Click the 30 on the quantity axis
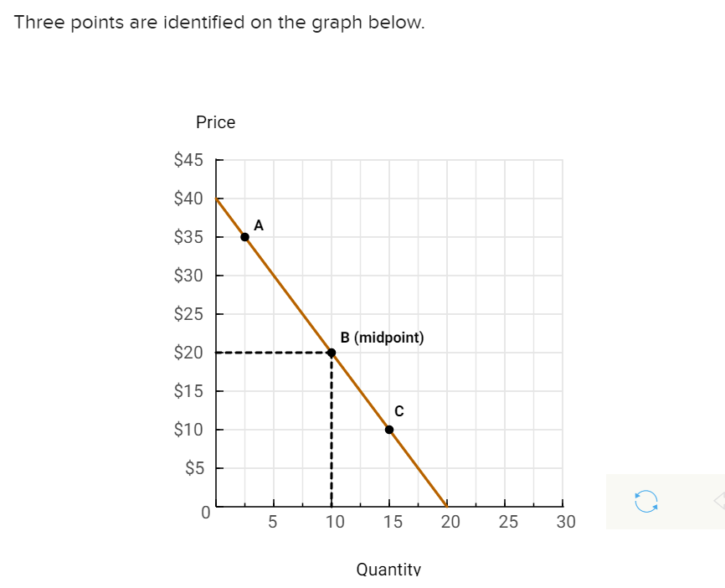Screen dimensions: 725x588 click(x=566, y=522)
